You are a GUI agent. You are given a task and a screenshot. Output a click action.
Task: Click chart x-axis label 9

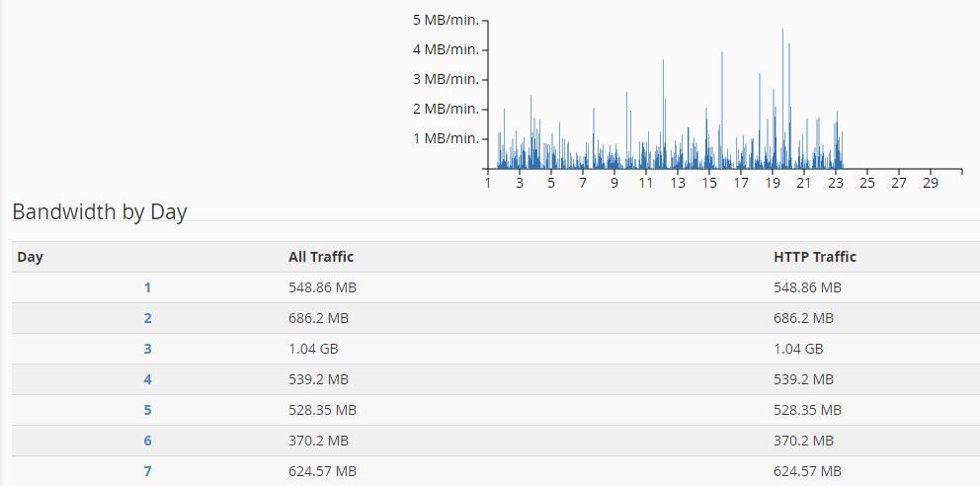(614, 183)
